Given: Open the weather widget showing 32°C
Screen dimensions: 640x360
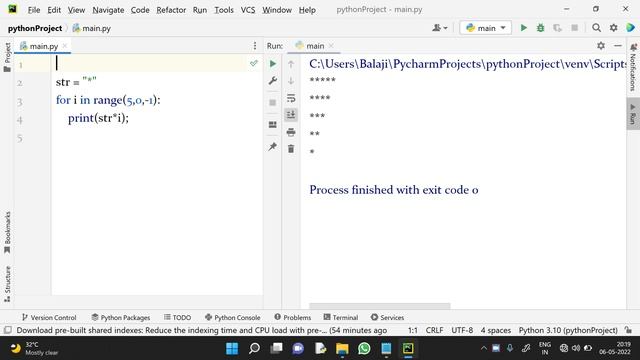Looking at the screenshot, I should [34, 348].
